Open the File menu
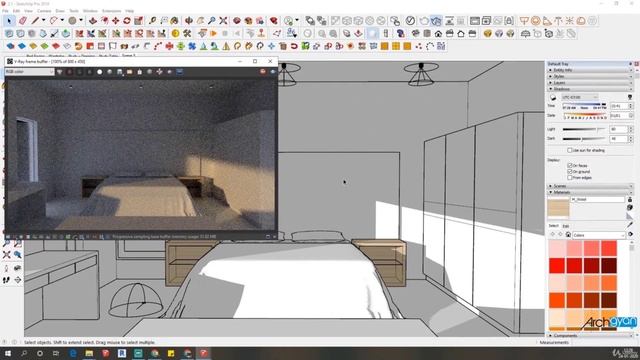This screenshot has width=640, height=360. coord(5,11)
